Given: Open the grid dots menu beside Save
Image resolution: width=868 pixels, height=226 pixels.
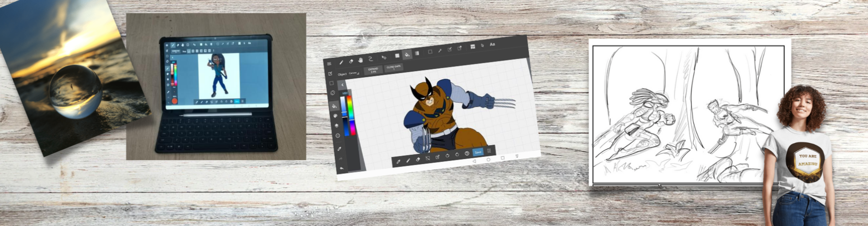Looking at the screenshot, I should coord(489,151).
